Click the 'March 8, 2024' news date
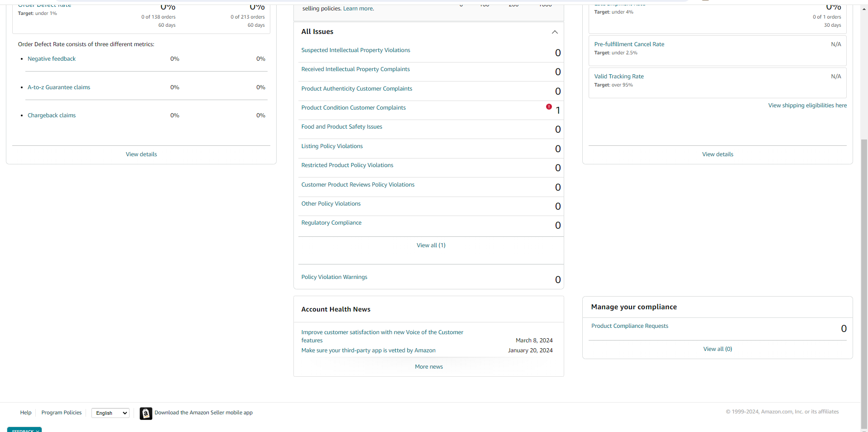868x432 pixels. tap(534, 341)
